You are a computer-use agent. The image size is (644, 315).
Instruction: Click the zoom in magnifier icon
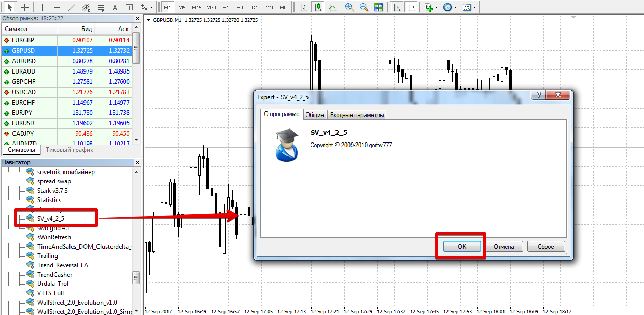click(x=349, y=8)
